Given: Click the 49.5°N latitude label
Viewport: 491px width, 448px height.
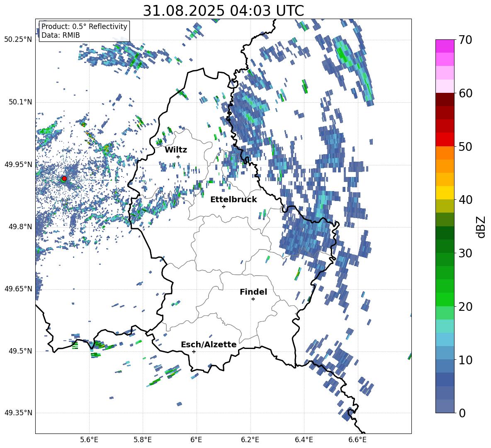Looking at the screenshot, I should click(20, 351).
